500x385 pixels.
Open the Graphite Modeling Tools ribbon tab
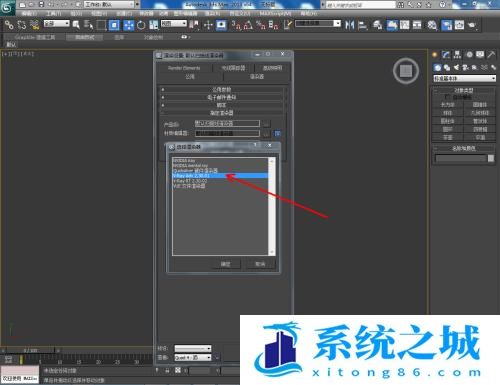(35, 37)
